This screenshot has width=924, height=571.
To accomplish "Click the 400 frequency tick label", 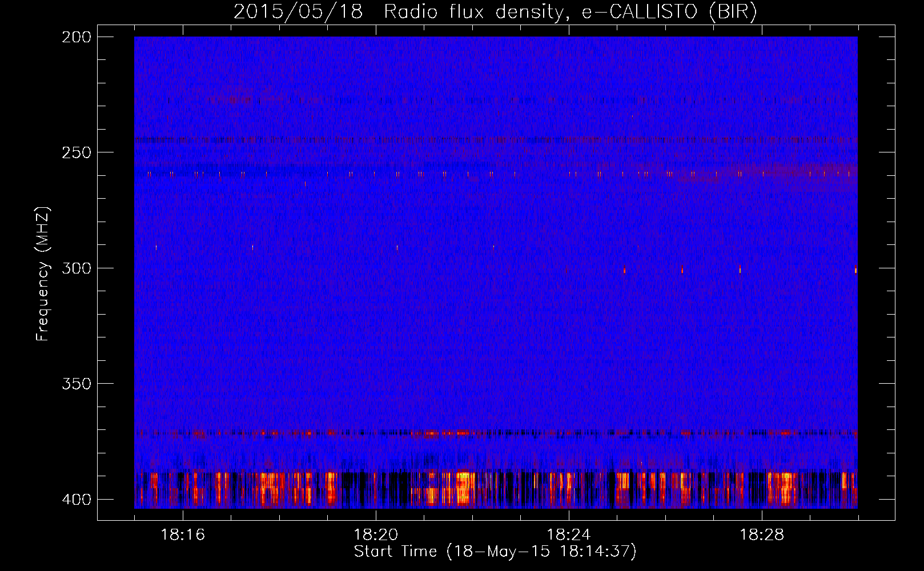I will point(77,499).
